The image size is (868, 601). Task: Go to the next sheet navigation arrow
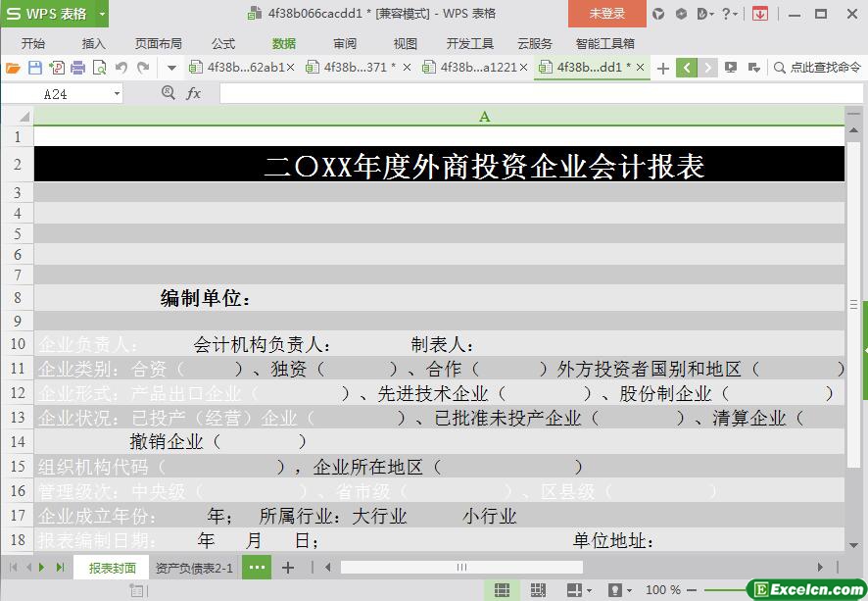(42, 568)
